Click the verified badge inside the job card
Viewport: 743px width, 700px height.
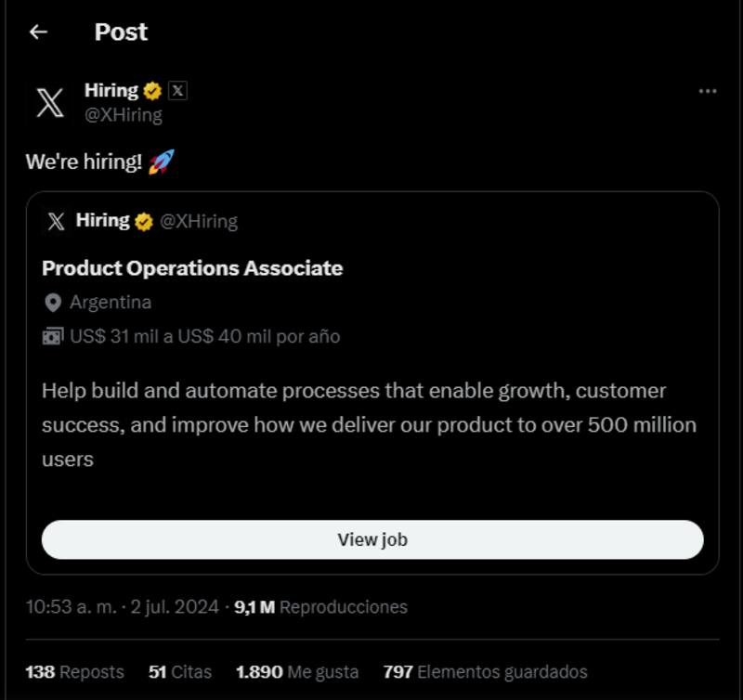point(144,221)
